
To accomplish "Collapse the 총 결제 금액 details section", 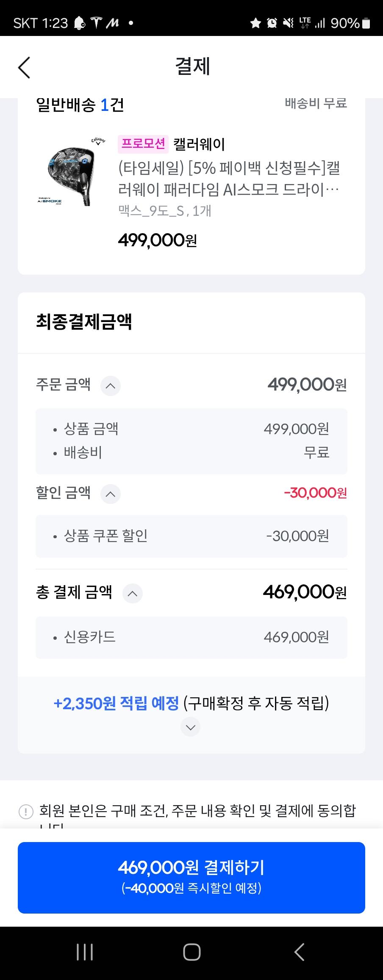I will click(132, 593).
